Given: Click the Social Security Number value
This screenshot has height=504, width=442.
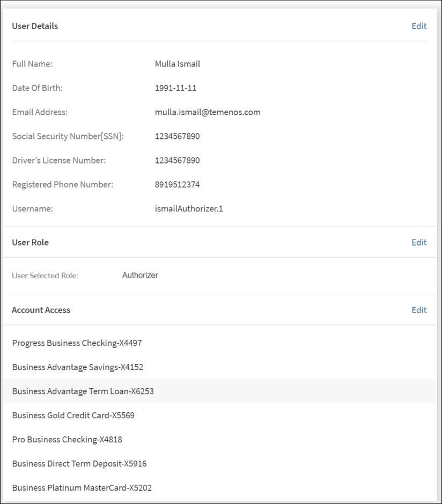Looking at the screenshot, I should pos(177,136).
